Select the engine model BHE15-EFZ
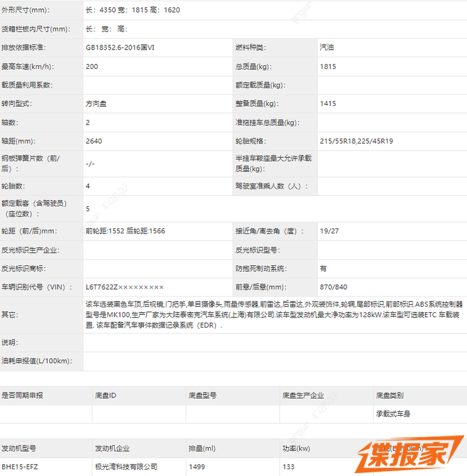 click(19, 467)
